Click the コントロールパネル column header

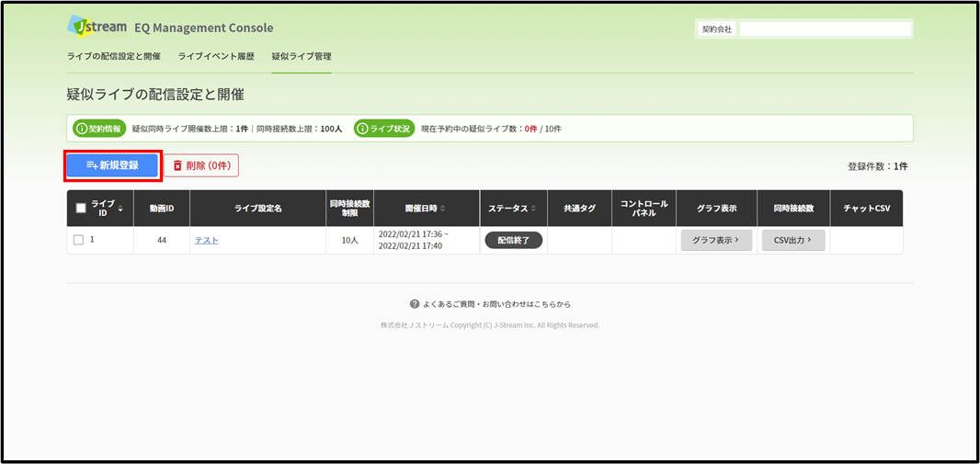[x=644, y=208]
